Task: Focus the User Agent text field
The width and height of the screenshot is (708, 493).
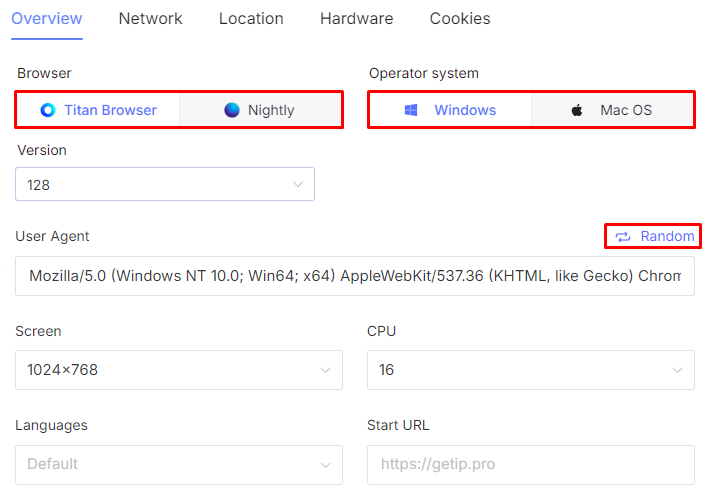Action: click(355, 276)
